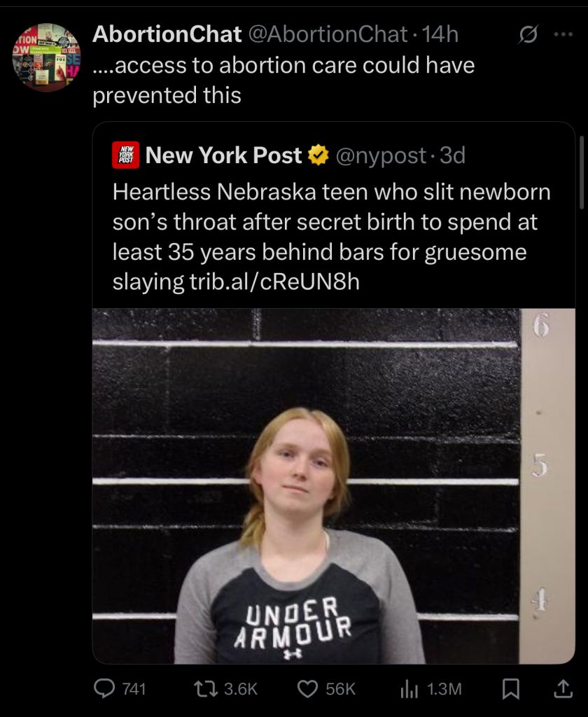
Task: Like the tweet with 56K hearts
Action: click(x=307, y=689)
